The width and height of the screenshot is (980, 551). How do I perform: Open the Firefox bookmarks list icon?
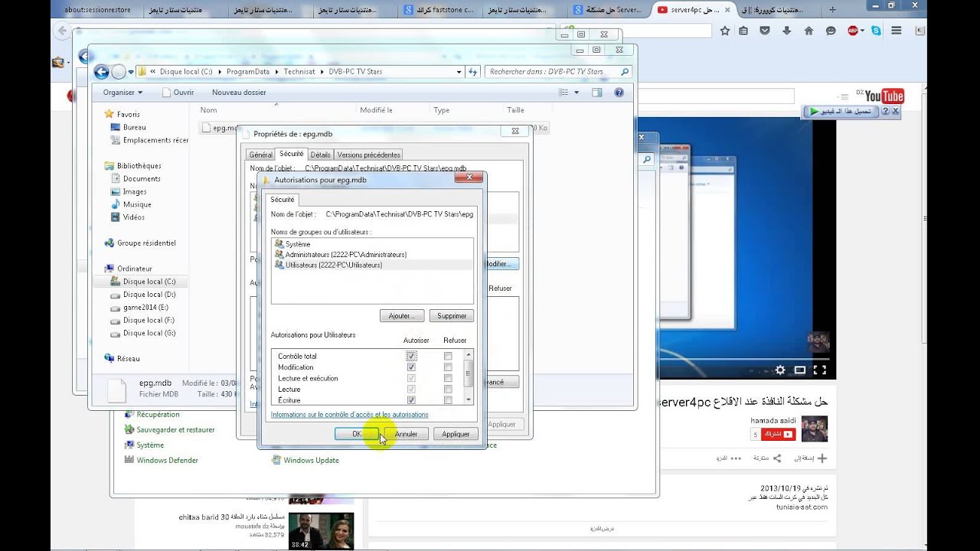[743, 31]
